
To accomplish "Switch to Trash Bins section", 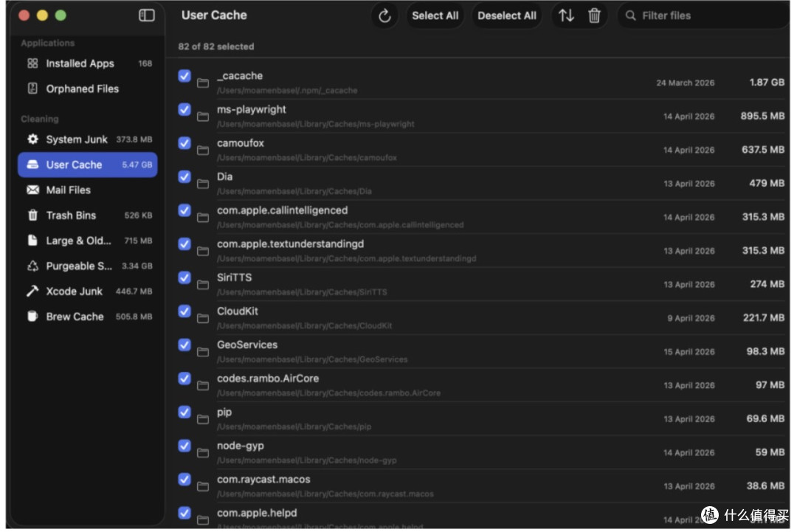I will (x=87, y=215).
